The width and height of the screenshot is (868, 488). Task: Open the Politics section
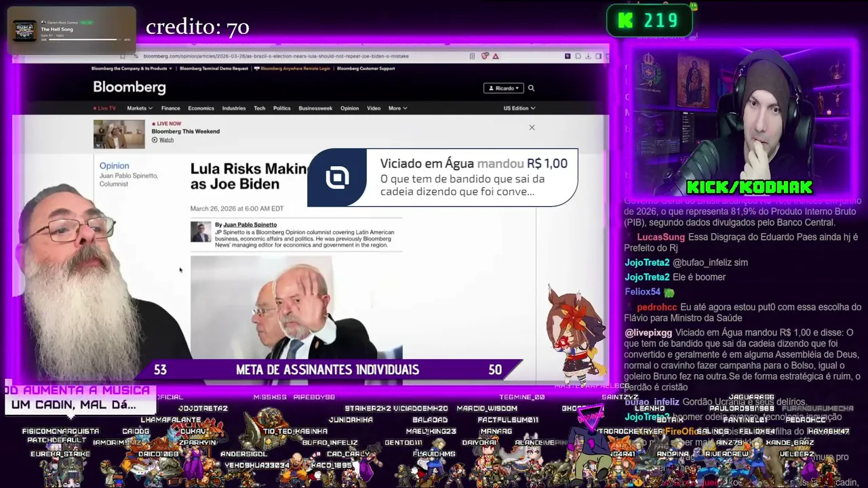(x=282, y=108)
